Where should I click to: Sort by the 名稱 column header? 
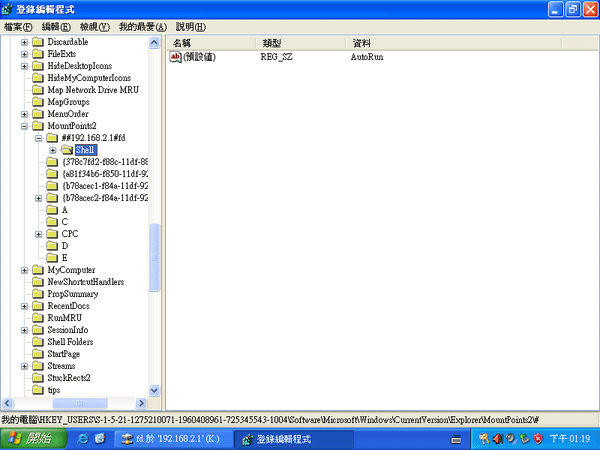(211, 43)
